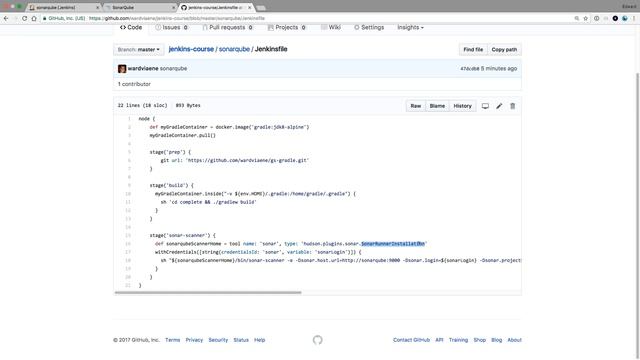
Task: Navigate to jenkins-course breadcrumb link
Action: point(191,49)
